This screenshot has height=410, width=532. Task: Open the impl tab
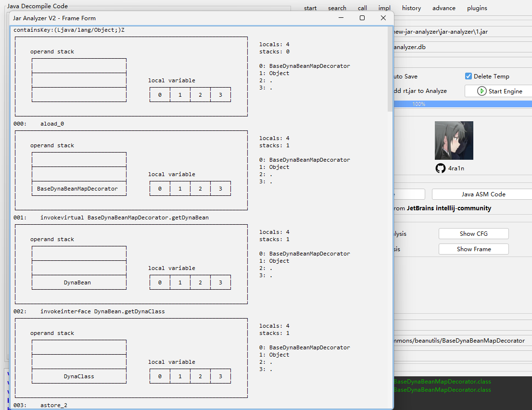coord(384,8)
